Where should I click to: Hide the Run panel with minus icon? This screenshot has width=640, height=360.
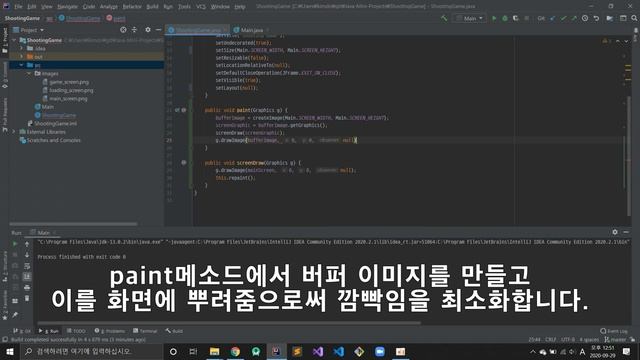tap(626, 232)
